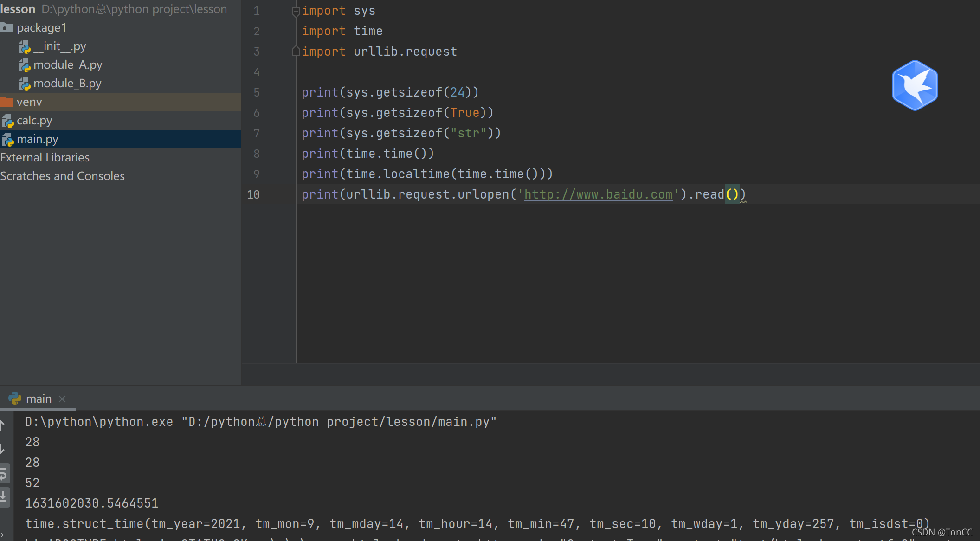This screenshot has width=980, height=541.
Task: Click the Python icon on the main run tab
Action: click(x=15, y=398)
